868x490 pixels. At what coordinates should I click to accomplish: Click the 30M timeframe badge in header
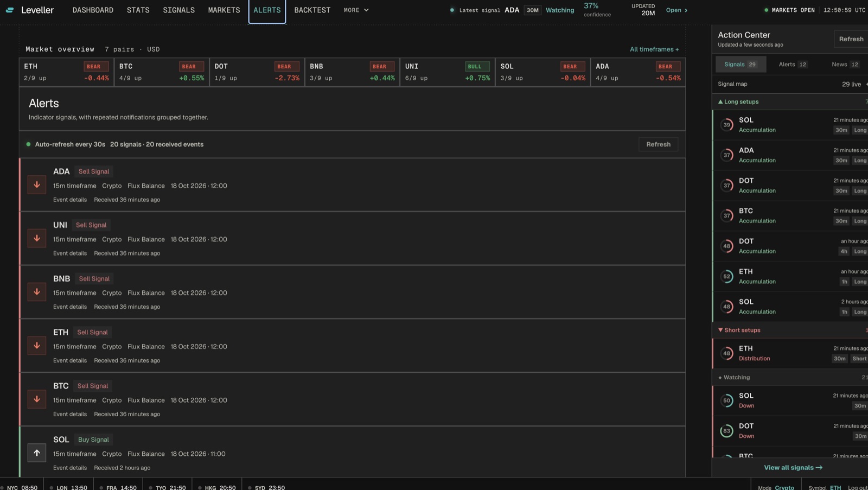(x=533, y=10)
